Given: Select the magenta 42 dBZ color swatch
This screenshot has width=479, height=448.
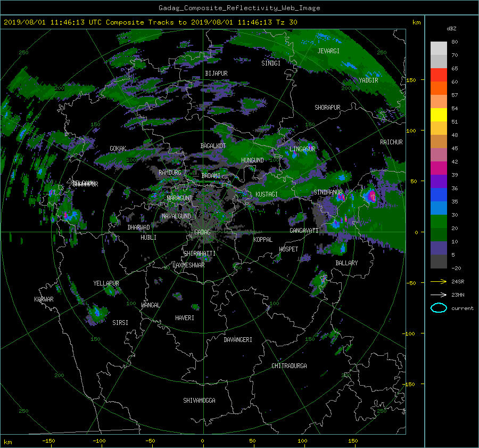Looking at the screenshot, I should [x=439, y=168].
